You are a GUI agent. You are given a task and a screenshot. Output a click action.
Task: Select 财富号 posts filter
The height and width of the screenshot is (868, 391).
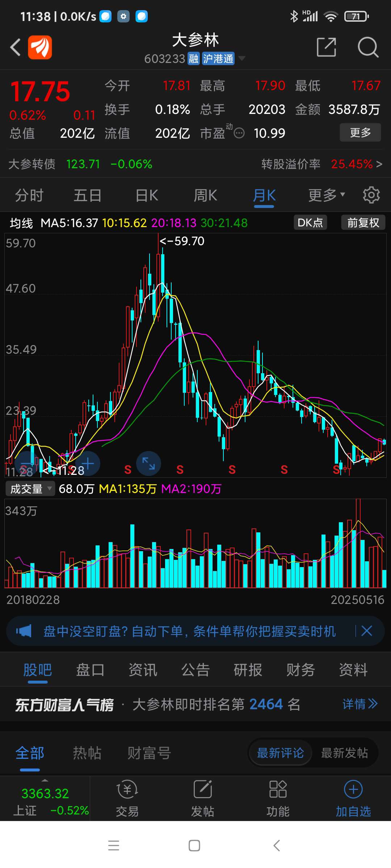tap(149, 753)
